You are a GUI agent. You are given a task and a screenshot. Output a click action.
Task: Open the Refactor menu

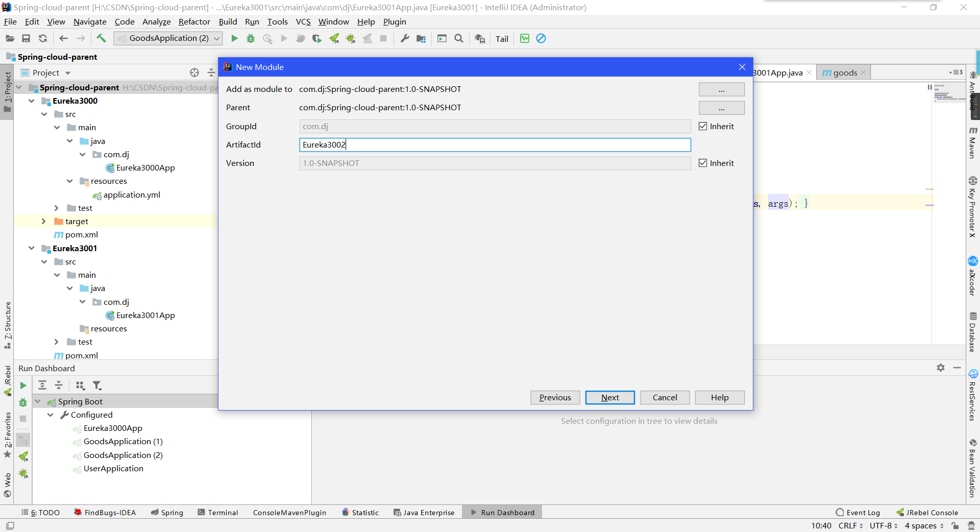tap(194, 21)
